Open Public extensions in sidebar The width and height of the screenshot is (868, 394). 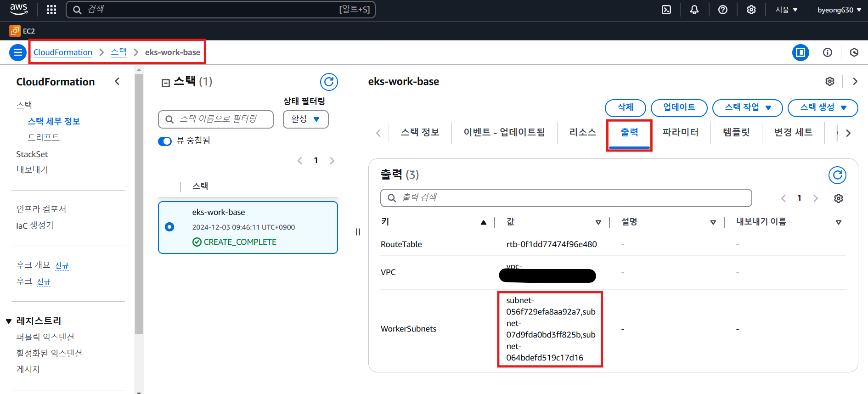(45, 337)
